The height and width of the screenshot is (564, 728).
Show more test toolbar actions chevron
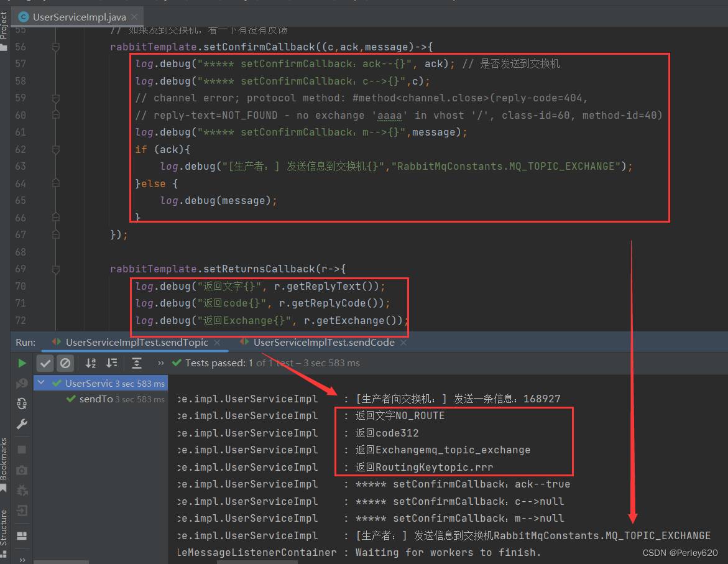pyautogui.click(x=160, y=363)
